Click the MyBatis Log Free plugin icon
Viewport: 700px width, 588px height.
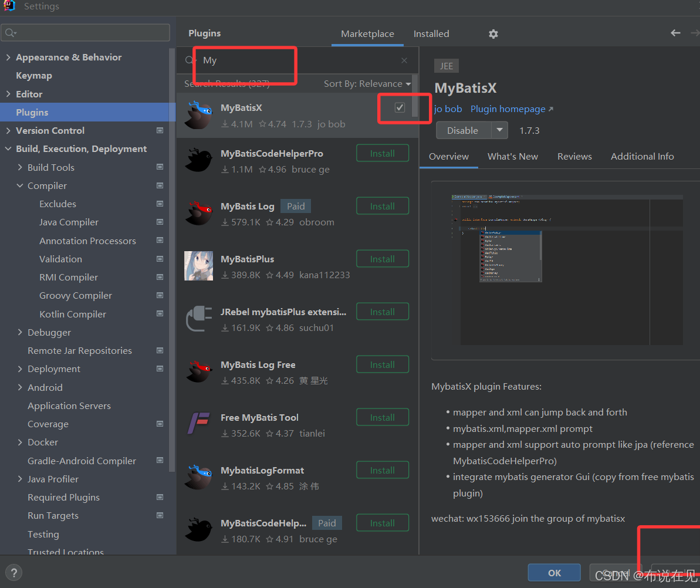[199, 372]
